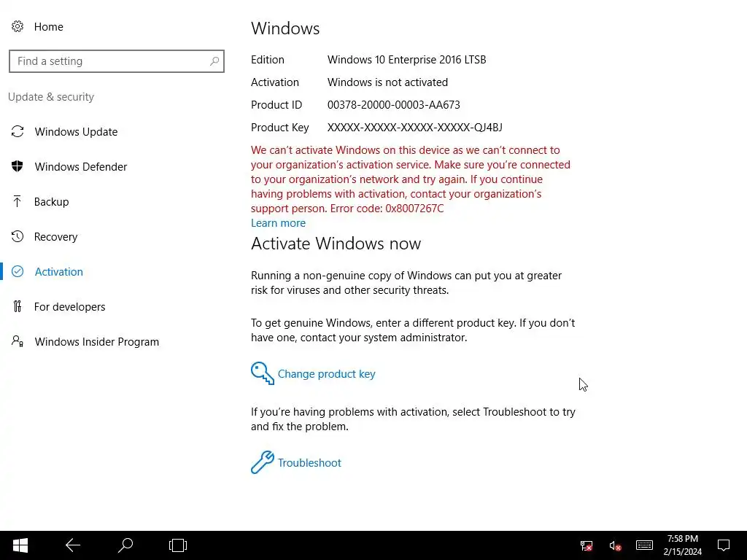Click the Find a setting search box

(x=117, y=61)
